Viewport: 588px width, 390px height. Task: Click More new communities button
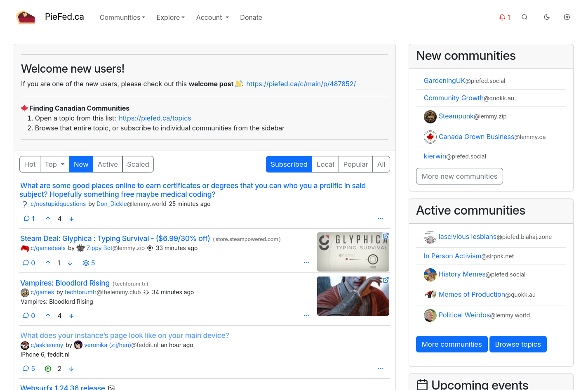[x=459, y=176]
